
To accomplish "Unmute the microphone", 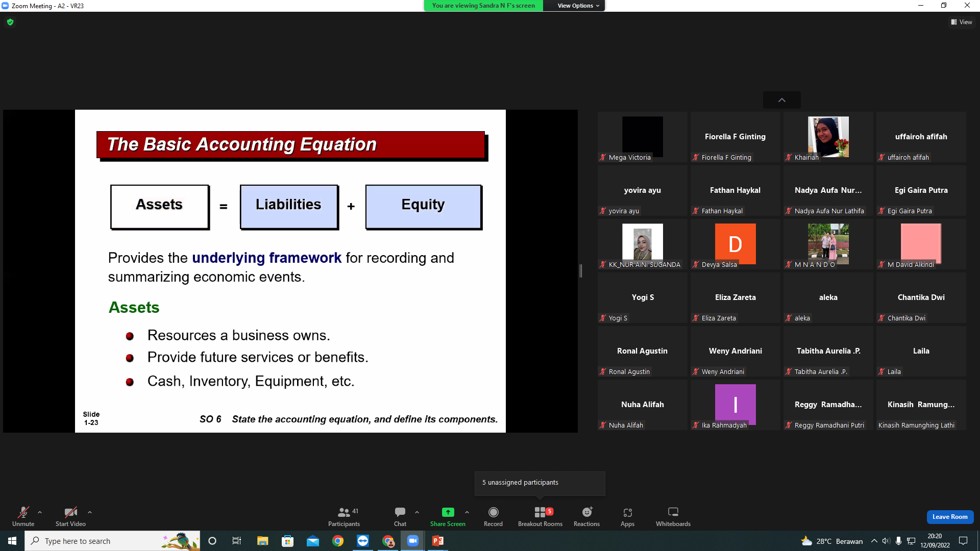I will (23, 516).
